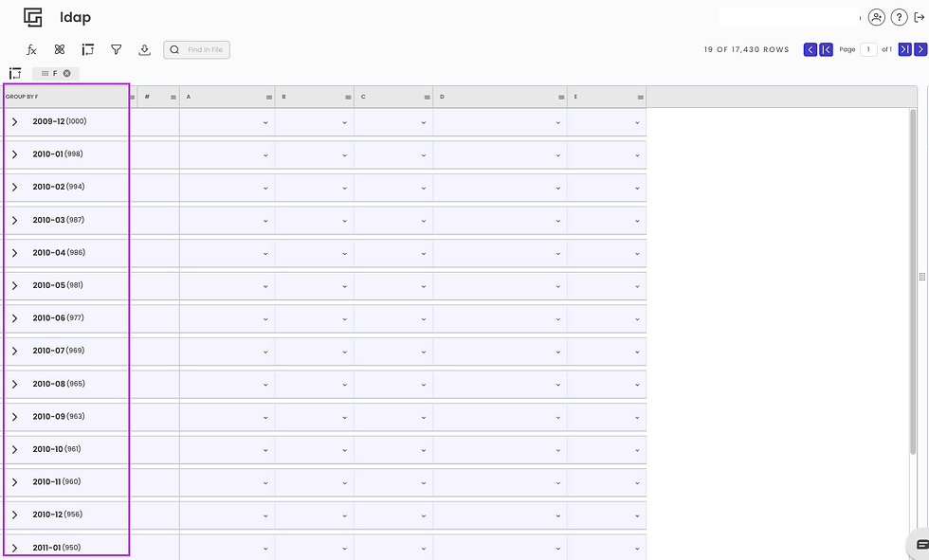Remove the F group-by chip
Image resolution: width=929 pixels, height=560 pixels.
point(67,73)
